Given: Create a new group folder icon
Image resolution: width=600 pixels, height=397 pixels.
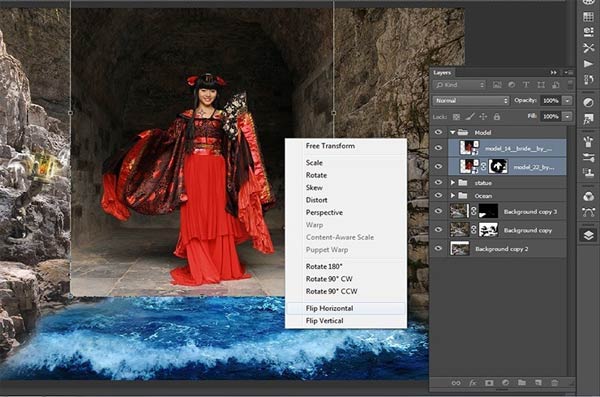Looking at the screenshot, I should [x=522, y=382].
